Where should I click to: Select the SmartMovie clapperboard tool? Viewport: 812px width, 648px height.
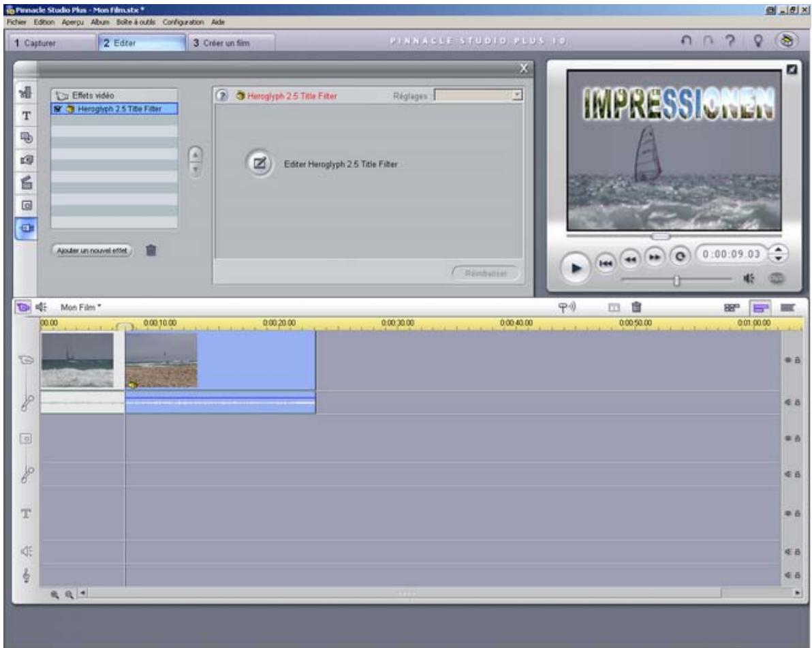(x=26, y=183)
